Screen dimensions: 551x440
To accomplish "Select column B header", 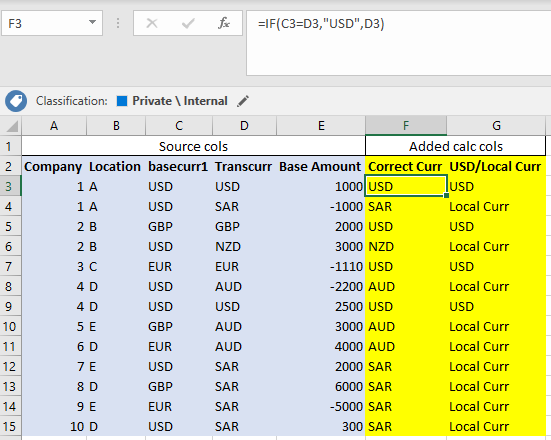I will click(116, 126).
